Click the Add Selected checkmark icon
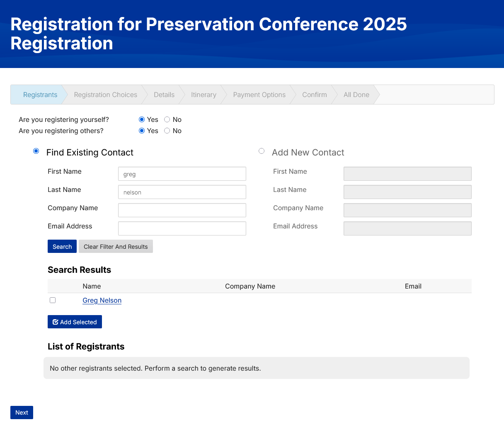Viewport: 504px width, 432px height. (56, 322)
